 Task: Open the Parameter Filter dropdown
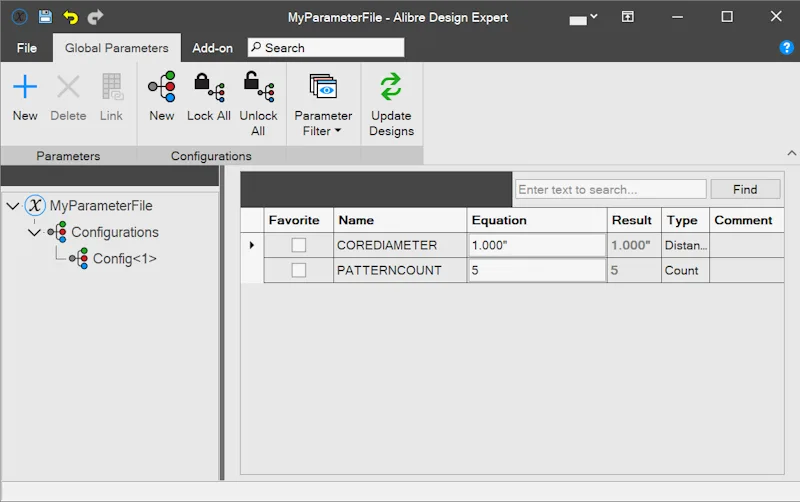click(x=323, y=104)
